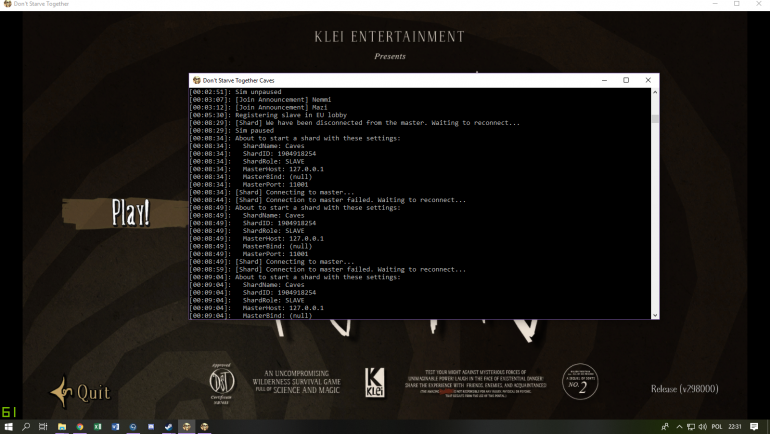
Task: Open Task View on the taskbar
Action: (x=43, y=427)
